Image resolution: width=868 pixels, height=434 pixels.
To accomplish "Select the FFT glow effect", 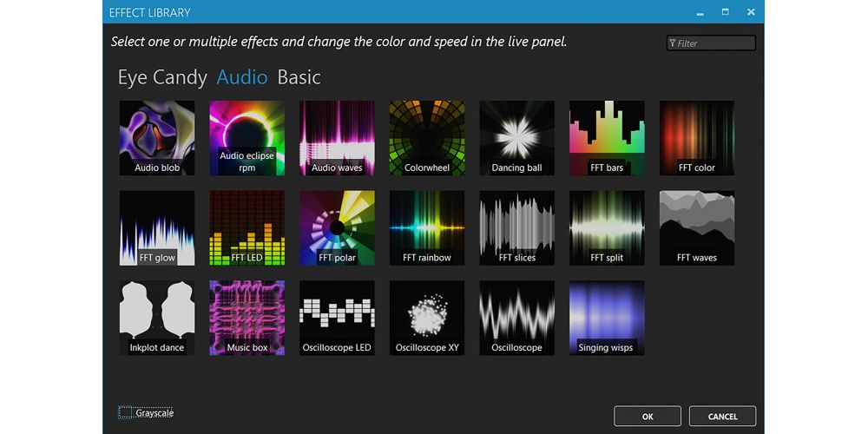I will 157,228.
